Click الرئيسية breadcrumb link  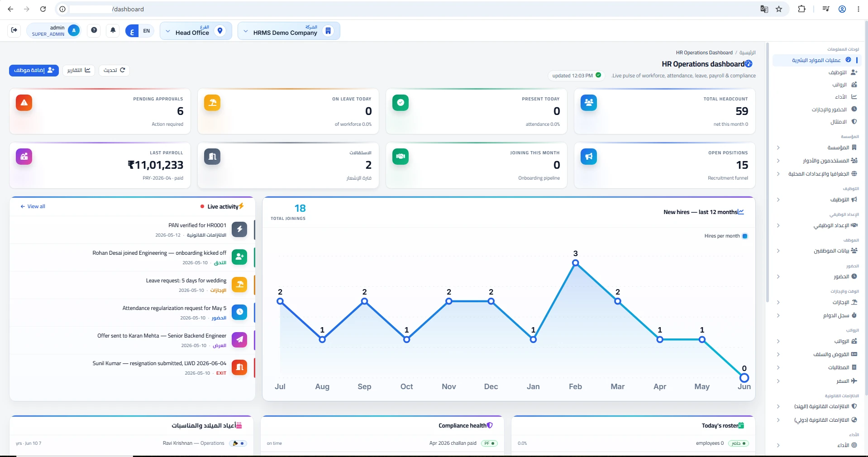[748, 53]
